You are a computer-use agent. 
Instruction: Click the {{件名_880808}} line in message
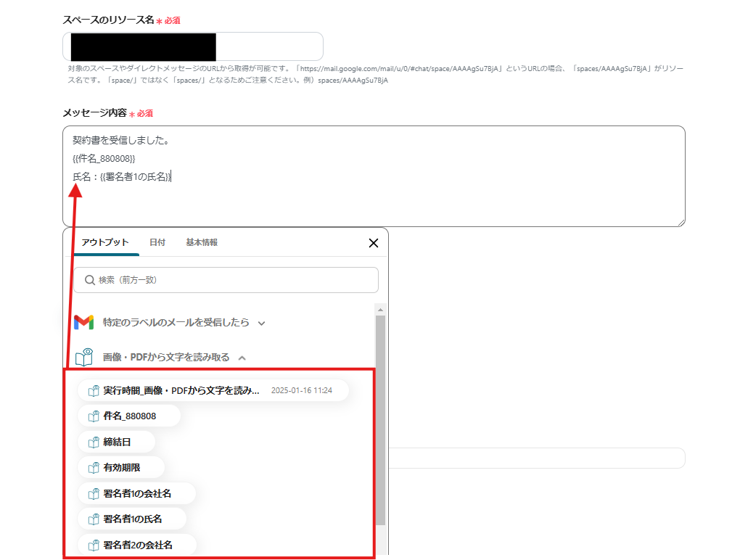[104, 159]
